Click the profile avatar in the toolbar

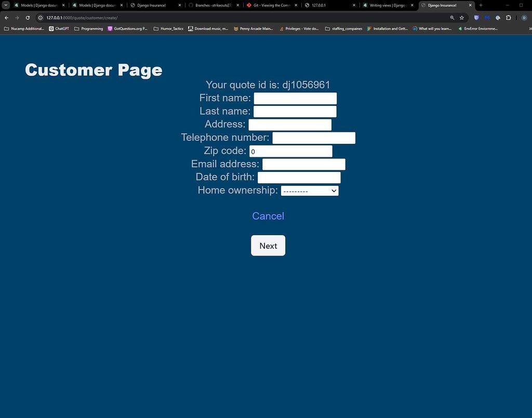(524, 17)
